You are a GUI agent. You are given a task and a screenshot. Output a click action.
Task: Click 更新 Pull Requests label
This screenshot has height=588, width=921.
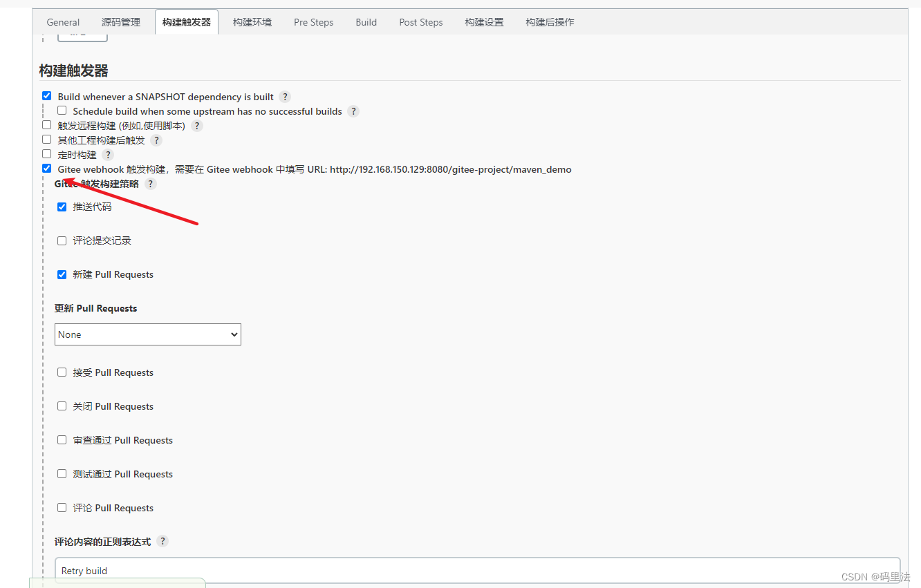click(x=96, y=308)
